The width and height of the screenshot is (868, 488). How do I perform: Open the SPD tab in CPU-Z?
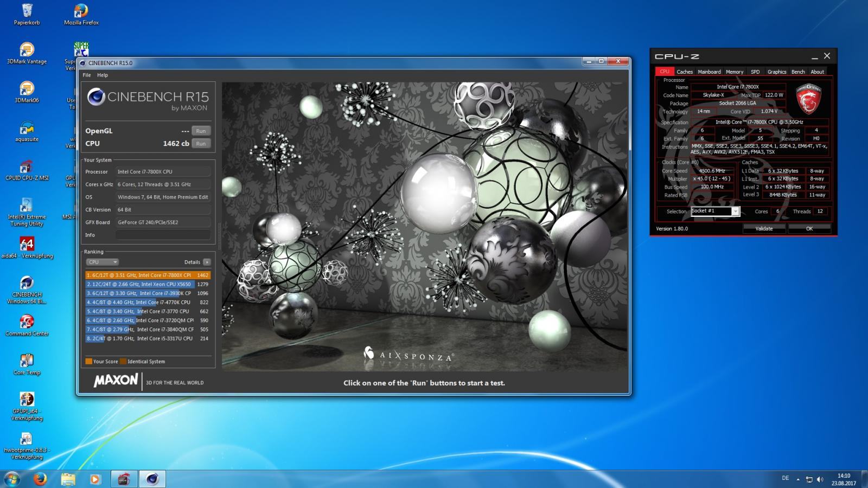click(x=755, y=72)
